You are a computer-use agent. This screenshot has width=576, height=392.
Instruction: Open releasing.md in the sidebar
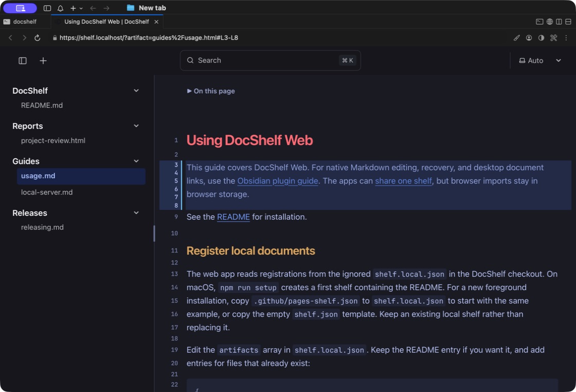[42, 227]
